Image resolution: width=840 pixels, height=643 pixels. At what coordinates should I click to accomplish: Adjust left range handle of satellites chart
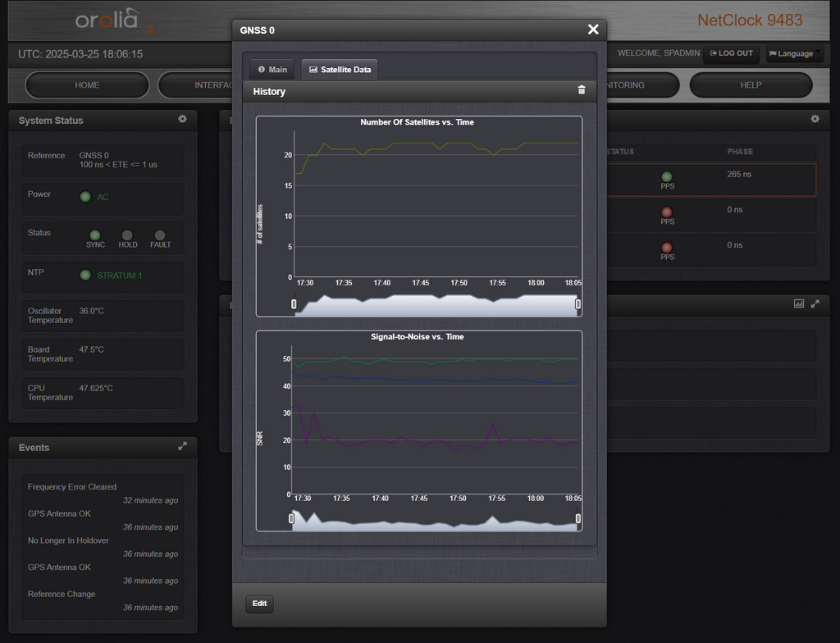pyautogui.click(x=294, y=303)
